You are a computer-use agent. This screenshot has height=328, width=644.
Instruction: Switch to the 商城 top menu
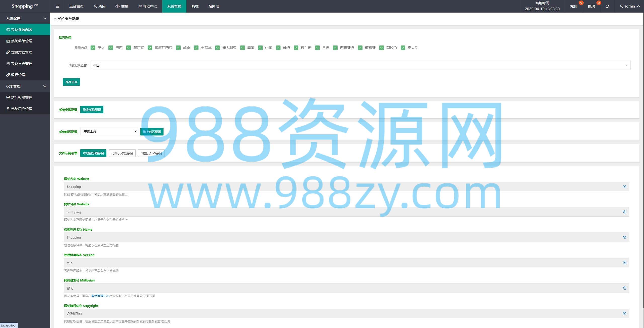pos(195,6)
